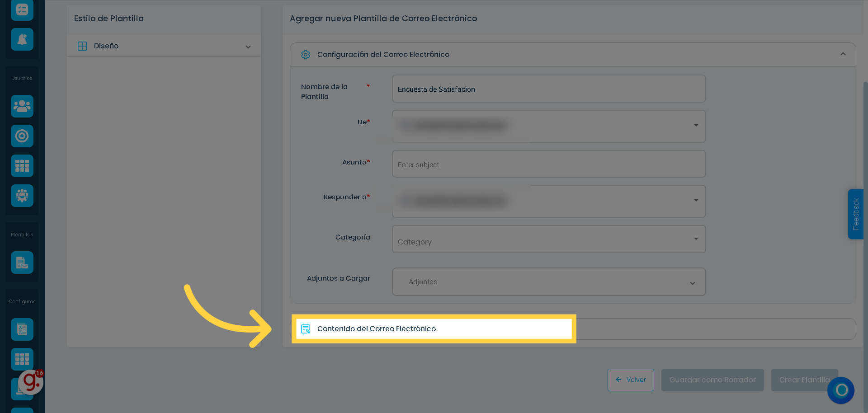Click Guardar como Borrador button
The height and width of the screenshot is (413, 868).
[712, 380]
